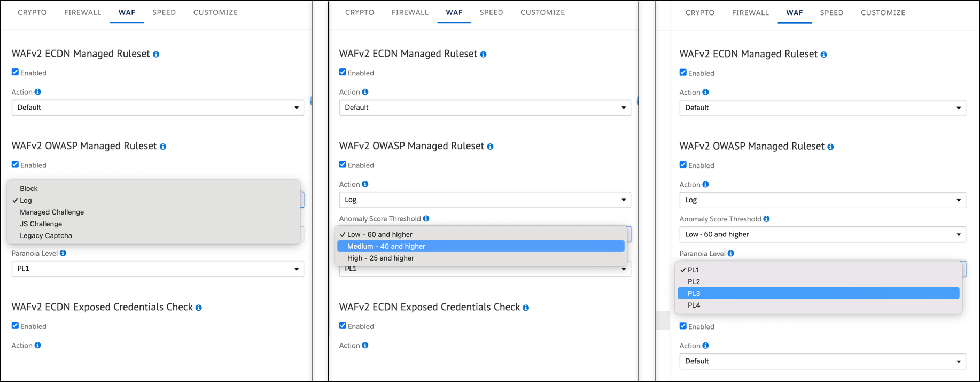Choose Block in left panel action list
The width and height of the screenshot is (980, 382).
coord(154,188)
